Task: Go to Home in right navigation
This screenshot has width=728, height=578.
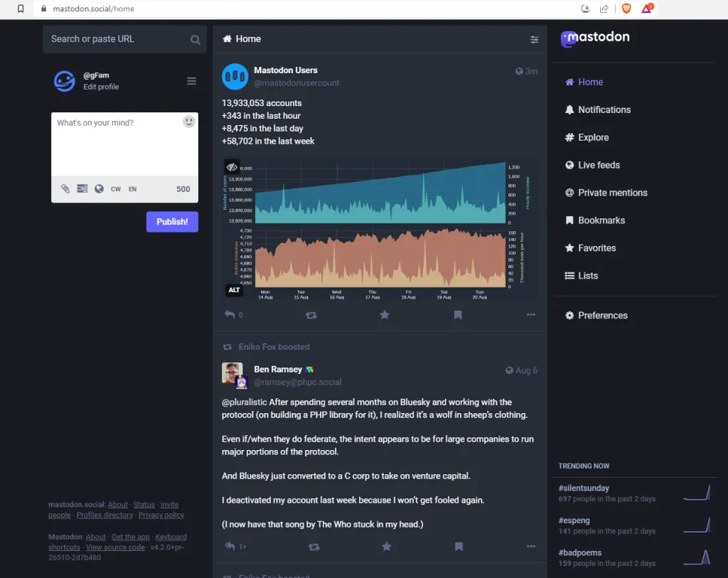Action: pyautogui.click(x=584, y=82)
